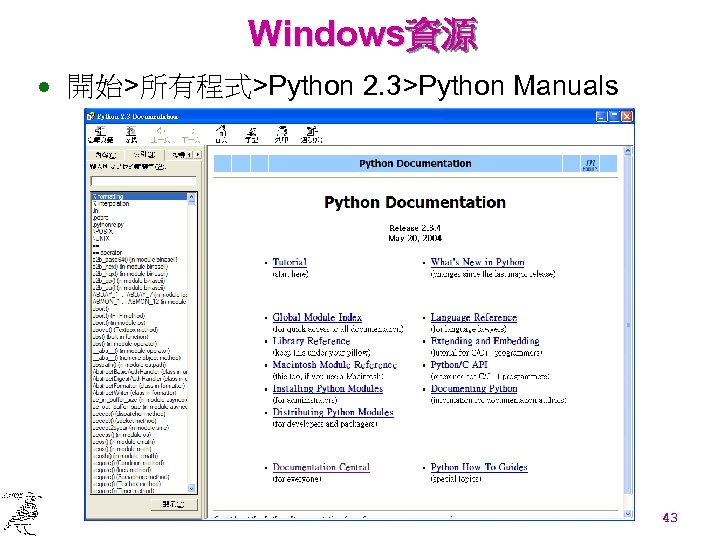Viewport: 720px width, 540px height.
Task: Open the Global Module Index link
Action: coord(317,317)
